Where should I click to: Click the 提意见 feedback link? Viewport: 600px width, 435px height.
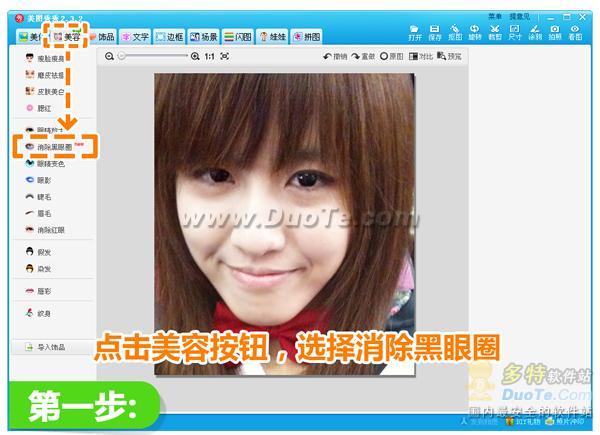(x=520, y=17)
